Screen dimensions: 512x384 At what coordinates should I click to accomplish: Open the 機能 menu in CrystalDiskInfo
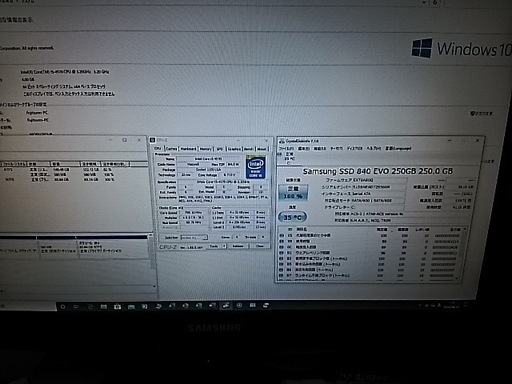click(x=320, y=148)
